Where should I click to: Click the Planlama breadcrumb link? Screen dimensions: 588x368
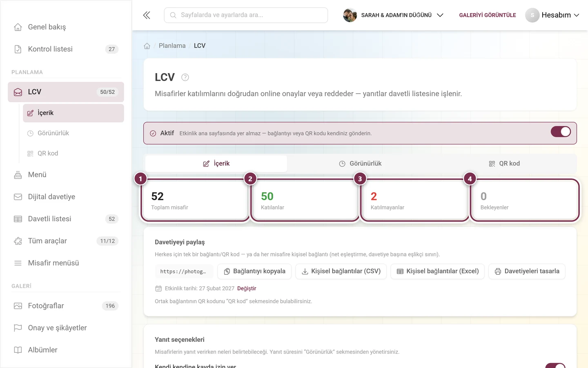(172, 46)
